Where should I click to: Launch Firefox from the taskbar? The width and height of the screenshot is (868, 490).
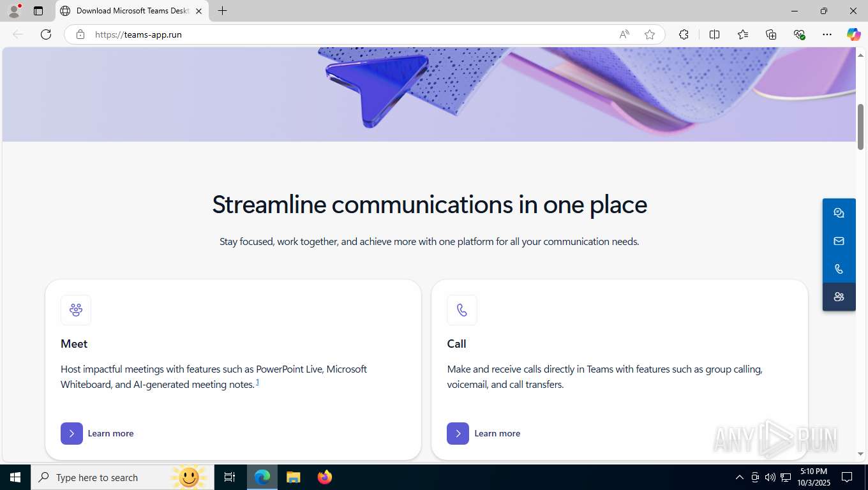pos(324,477)
